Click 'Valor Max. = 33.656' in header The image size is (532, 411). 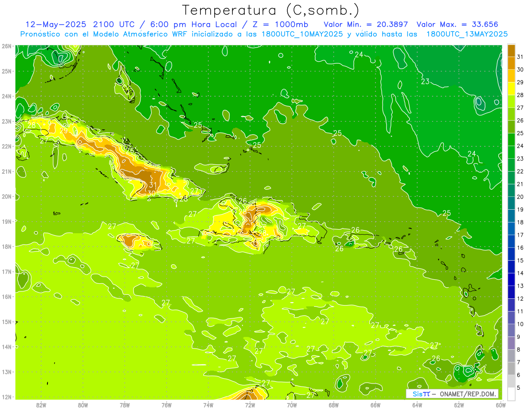click(x=458, y=24)
